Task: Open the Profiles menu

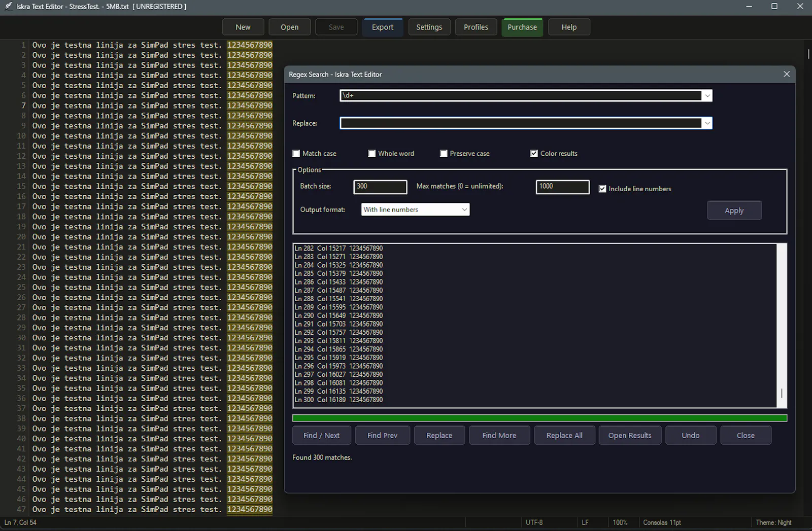Action: [476, 27]
